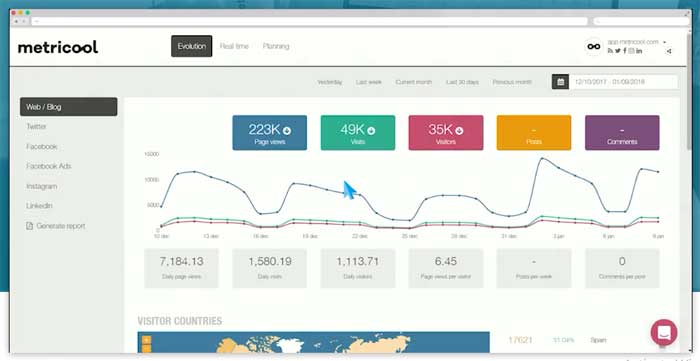Click the Posts per week box
Image resolution: width=700 pixels, height=361 pixels.
tap(534, 268)
